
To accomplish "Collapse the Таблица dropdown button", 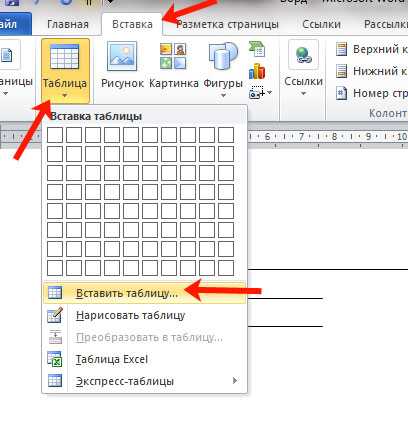I will pos(65,71).
